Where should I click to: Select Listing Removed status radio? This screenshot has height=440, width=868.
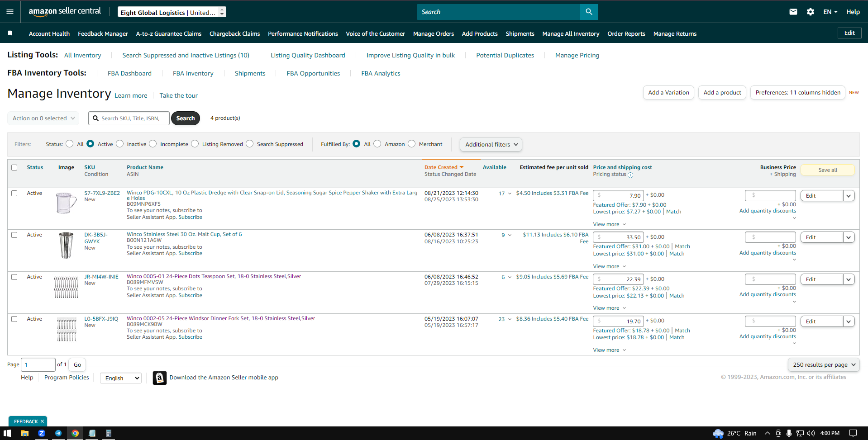[195, 144]
